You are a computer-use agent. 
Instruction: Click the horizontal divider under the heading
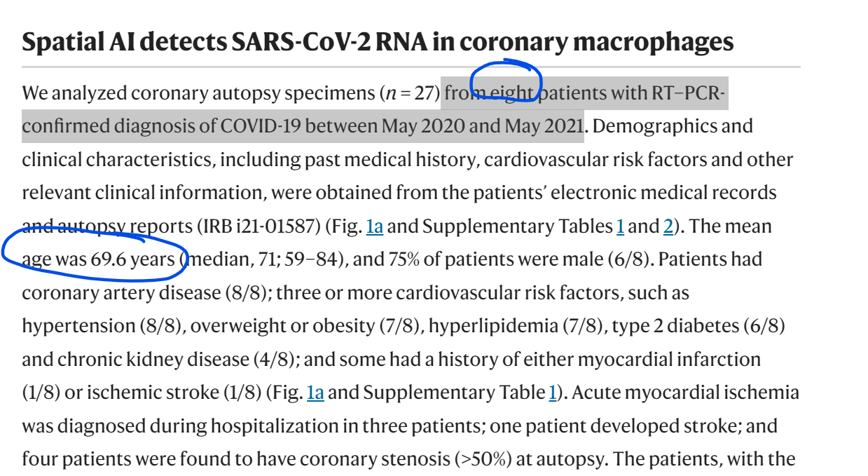click(411, 67)
